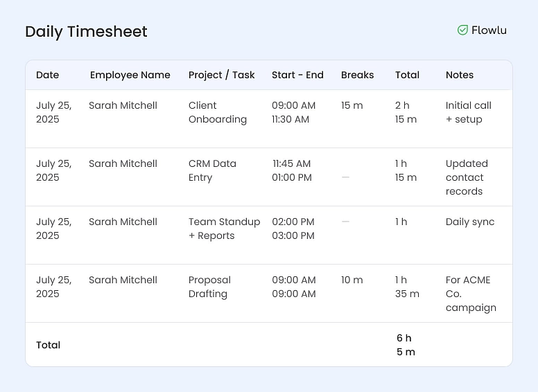Open the Team Standup + Reports entry
Image resolution: width=538 pixels, height=392 pixels.
(224, 229)
